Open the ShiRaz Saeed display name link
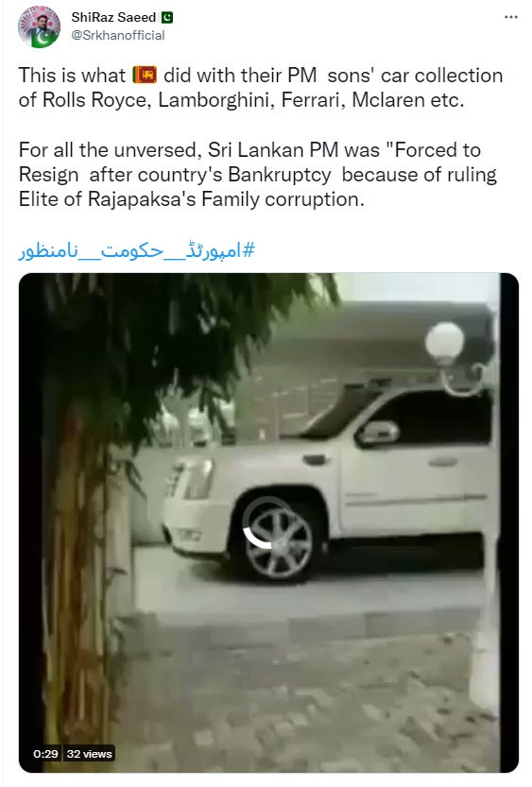This screenshot has width=532, height=787. (x=113, y=18)
